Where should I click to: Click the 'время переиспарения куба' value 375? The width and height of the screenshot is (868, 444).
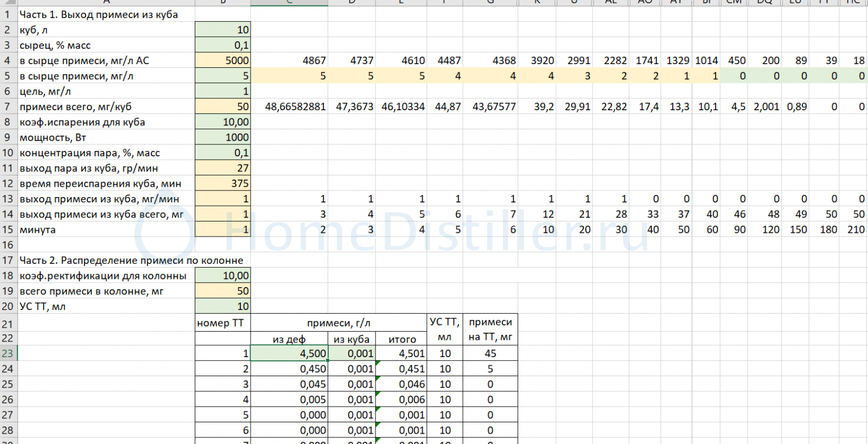tap(222, 183)
